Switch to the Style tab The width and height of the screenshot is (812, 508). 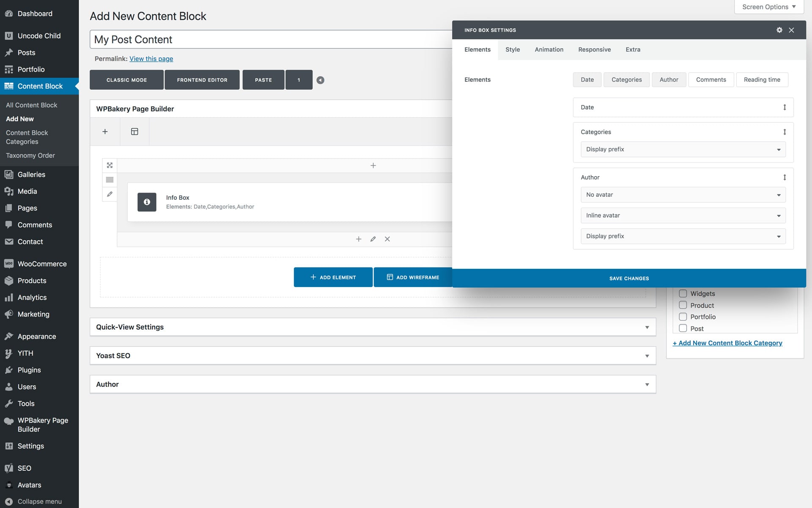pos(512,50)
